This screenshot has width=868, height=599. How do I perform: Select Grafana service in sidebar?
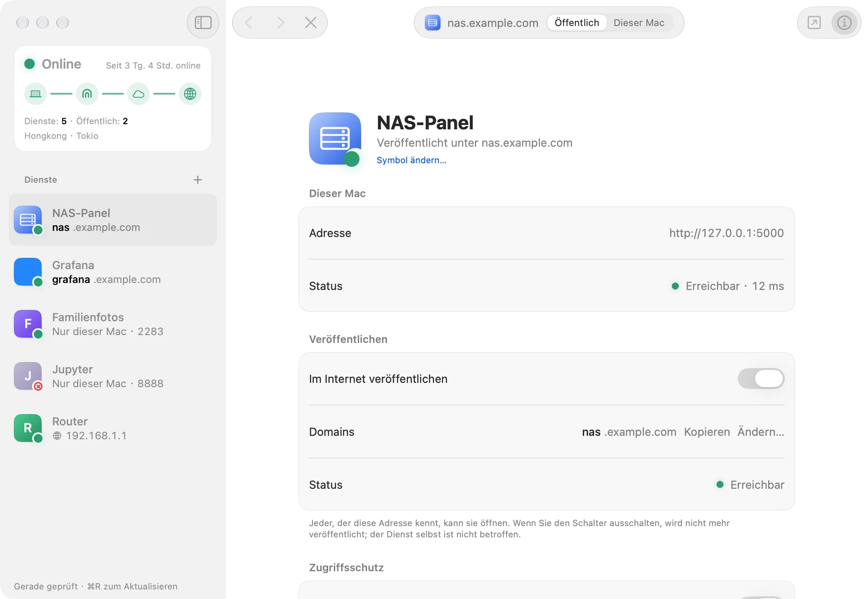tap(113, 272)
